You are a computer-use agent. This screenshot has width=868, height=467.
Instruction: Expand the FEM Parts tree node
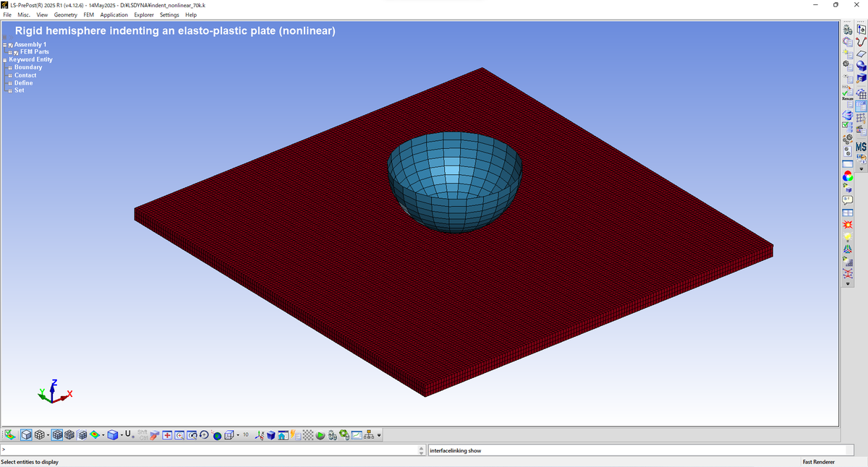(10, 53)
